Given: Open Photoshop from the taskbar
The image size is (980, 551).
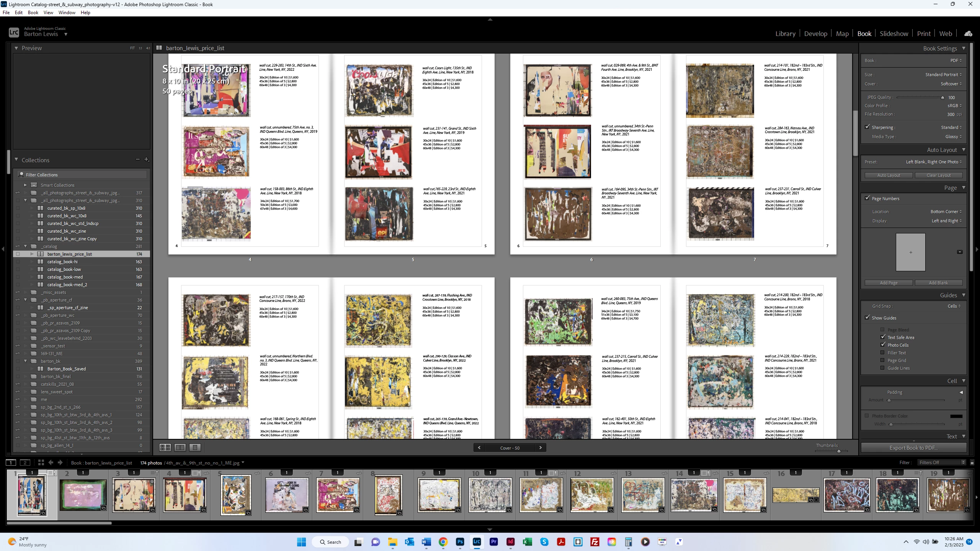Looking at the screenshot, I should coord(460,542).
